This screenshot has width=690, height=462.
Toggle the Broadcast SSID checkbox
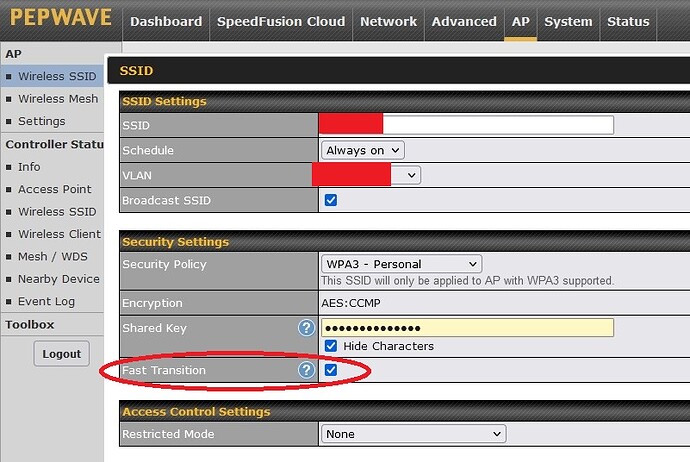click(x=331, y=200)
